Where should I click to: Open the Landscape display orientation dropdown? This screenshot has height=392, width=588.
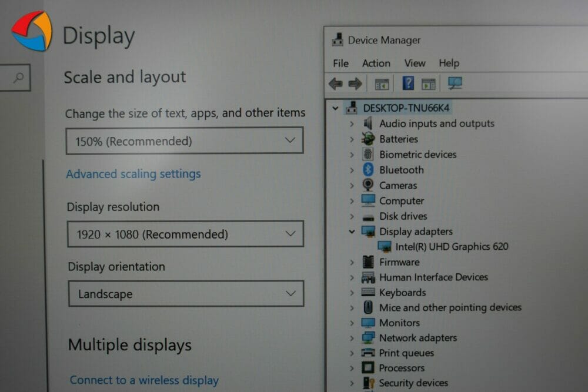pos(186,293)
